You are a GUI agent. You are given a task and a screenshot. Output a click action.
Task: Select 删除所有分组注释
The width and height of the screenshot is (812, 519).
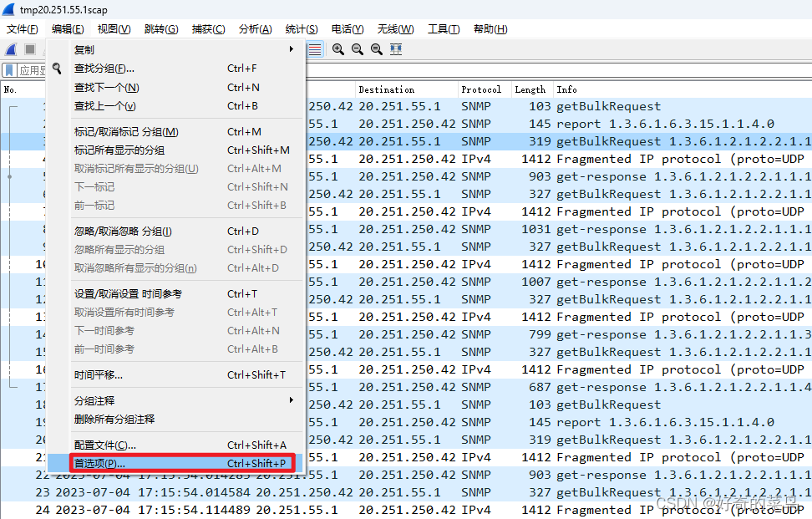coord(176,419)
